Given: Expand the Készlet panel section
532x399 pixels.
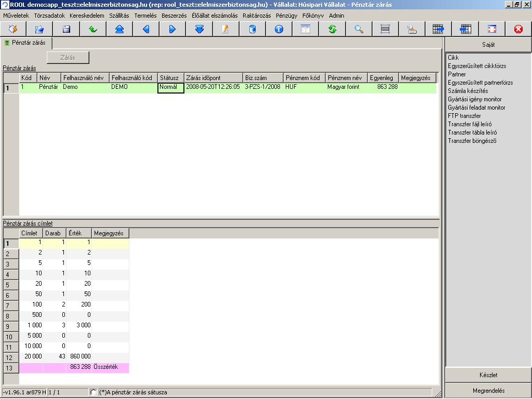Looking at the screenshot, I should point(488,375).
